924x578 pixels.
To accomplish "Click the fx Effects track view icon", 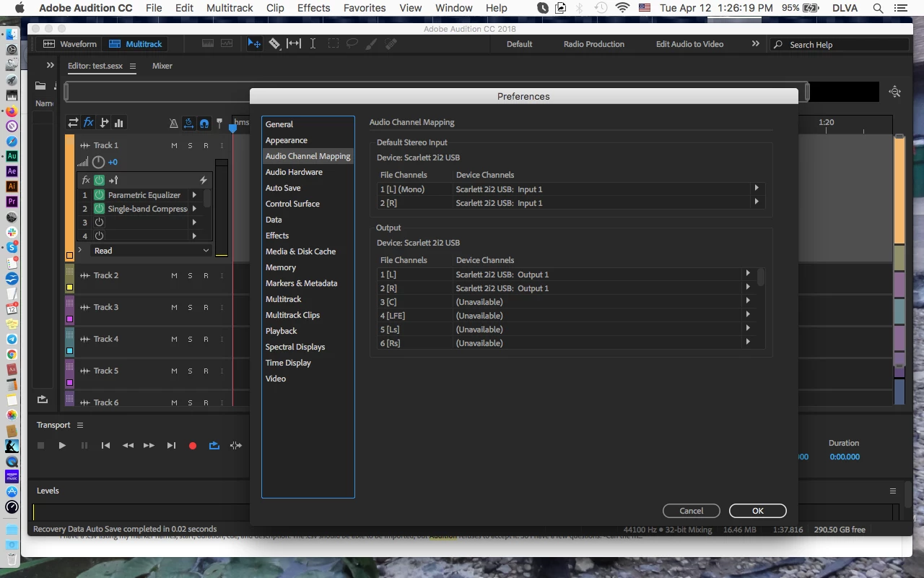I will pos(88,123).
